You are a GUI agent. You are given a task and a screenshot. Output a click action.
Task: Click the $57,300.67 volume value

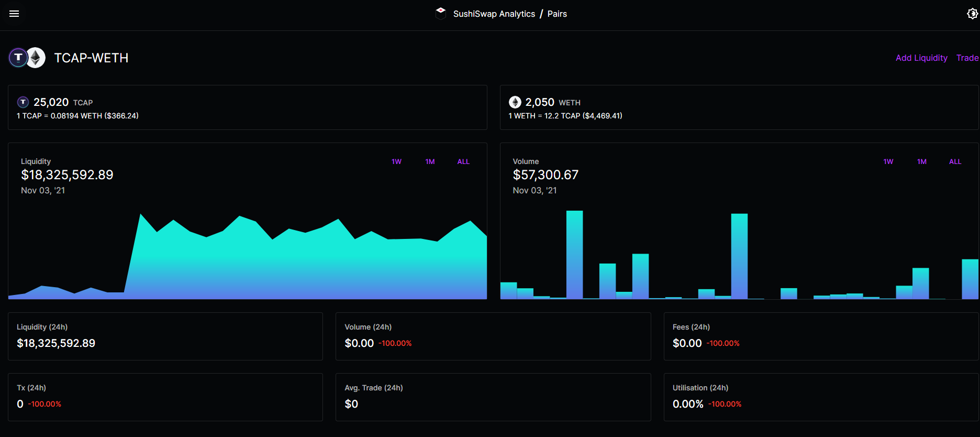(545, 175)
